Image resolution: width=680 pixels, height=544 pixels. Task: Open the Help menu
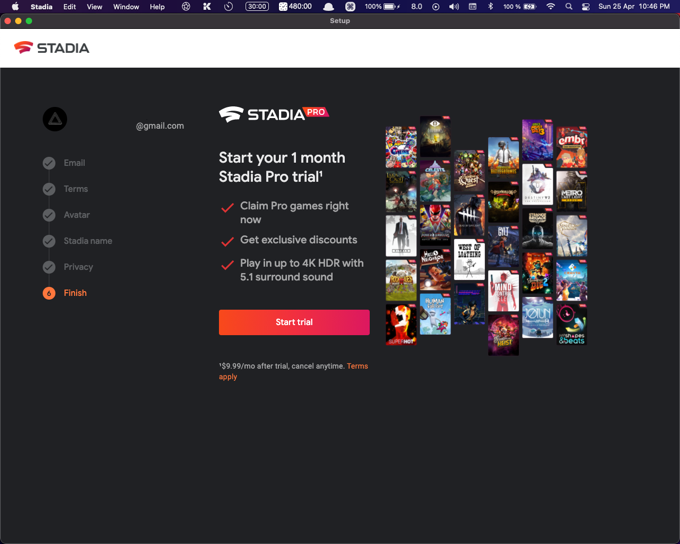pos(157,7)
